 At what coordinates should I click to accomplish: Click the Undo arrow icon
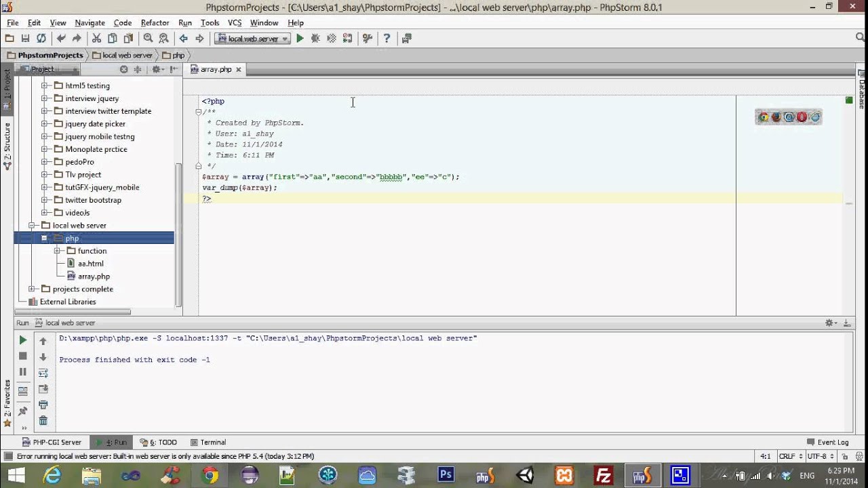click(x=61, y=39)
